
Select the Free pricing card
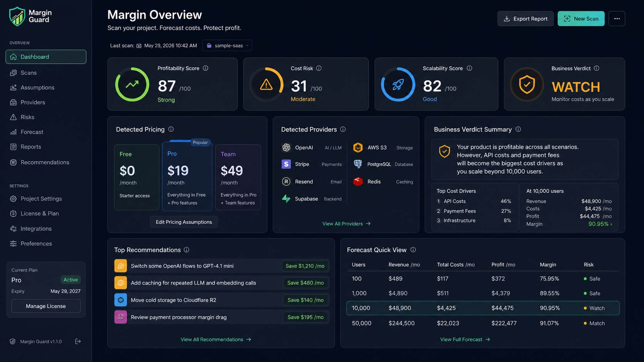pos(137,177)
